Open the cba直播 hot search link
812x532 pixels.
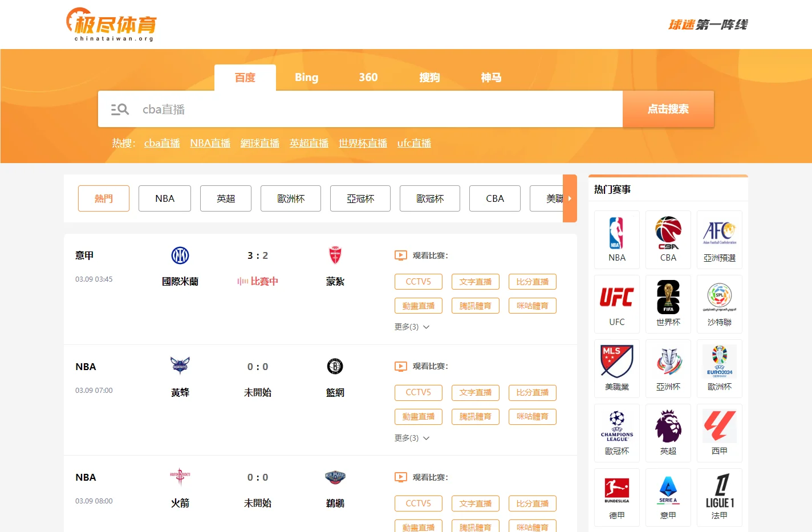162,143
